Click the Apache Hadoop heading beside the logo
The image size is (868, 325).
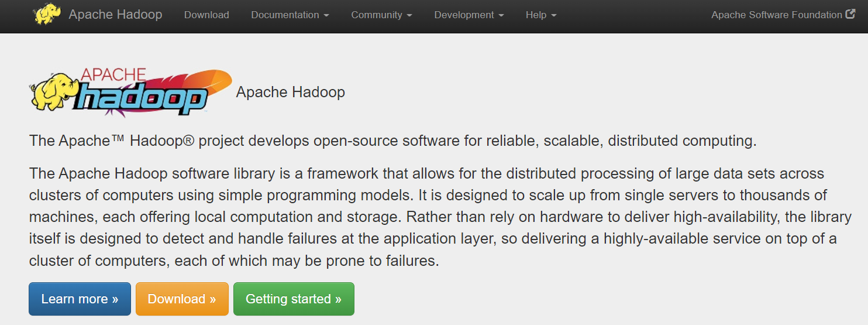[291, 93]
